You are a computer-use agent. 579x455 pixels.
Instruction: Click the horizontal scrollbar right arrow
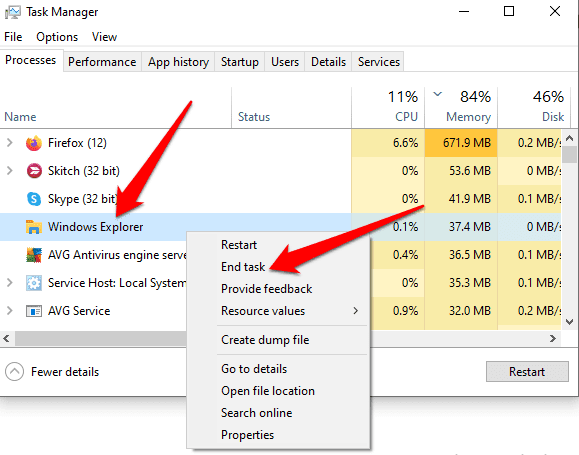553,338
